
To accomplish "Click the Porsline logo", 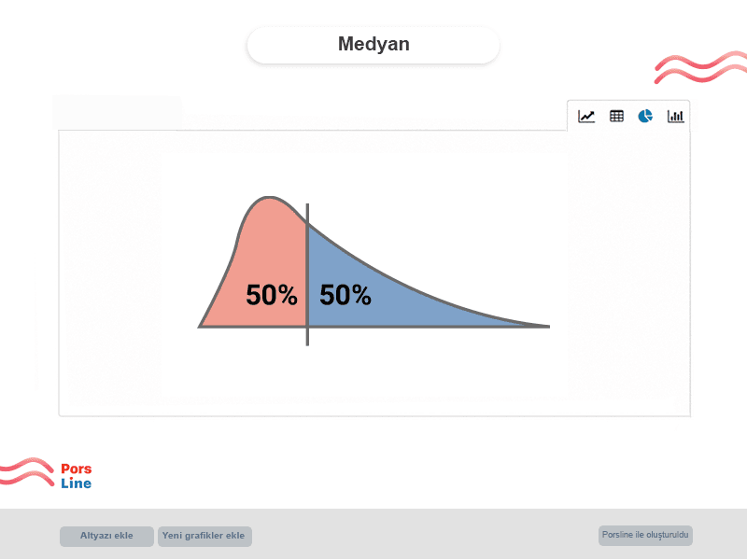I will click(77, 476).
